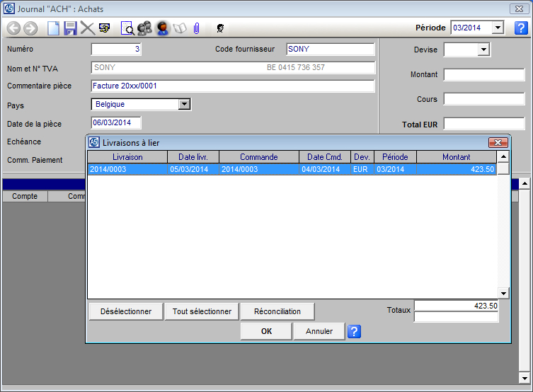Open the Période dropdown
Screen dimensions: 533x392
(497, 28)
